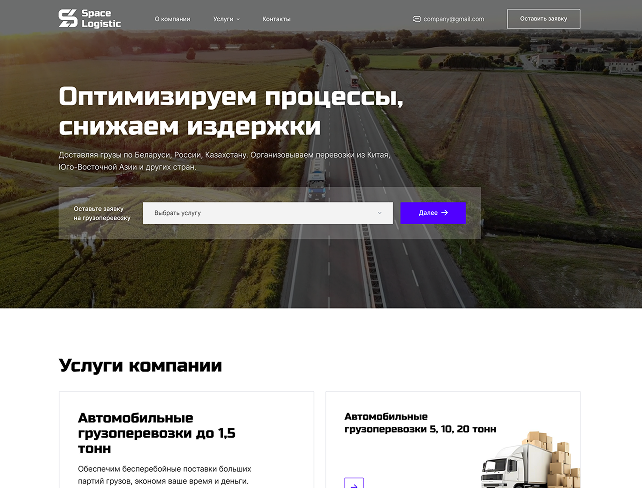Click the Доставляем грузы по Беларуси description text
Viewport: 642px width, 488px height.
tap(224, 161)
